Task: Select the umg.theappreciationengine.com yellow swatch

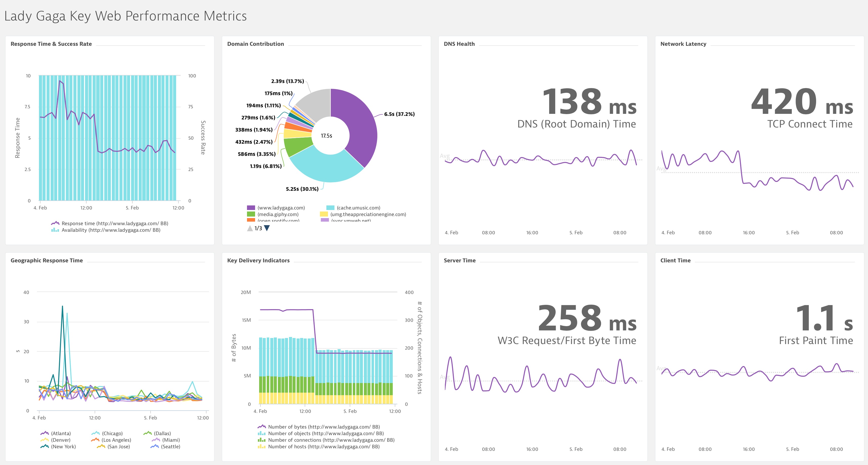Action: 324,214
